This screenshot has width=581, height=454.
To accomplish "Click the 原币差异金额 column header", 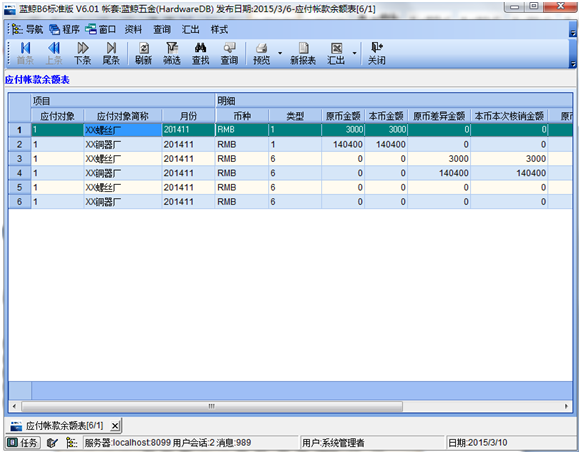I will pos(439,116).
